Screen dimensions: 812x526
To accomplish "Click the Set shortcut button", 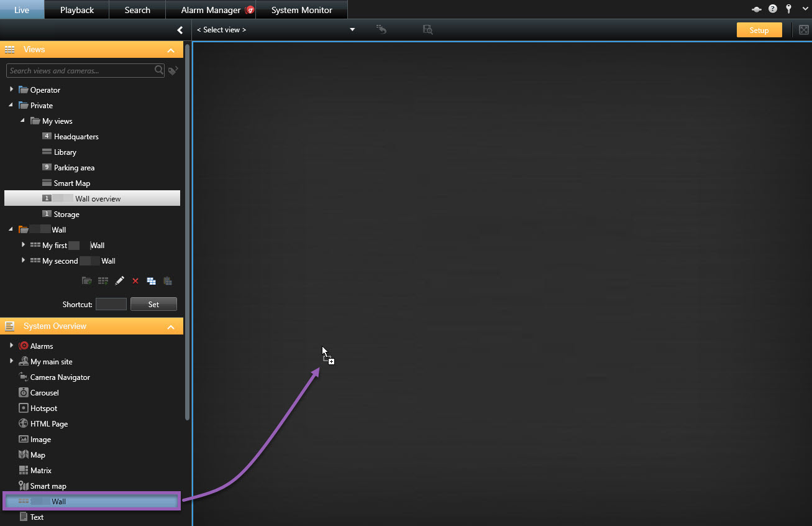I will coord(153,304).
